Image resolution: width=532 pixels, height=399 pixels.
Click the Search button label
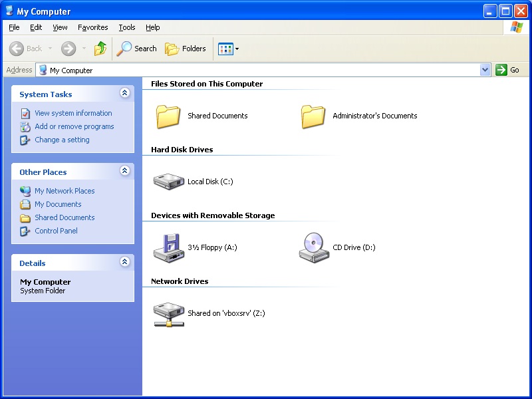point(146,49)
